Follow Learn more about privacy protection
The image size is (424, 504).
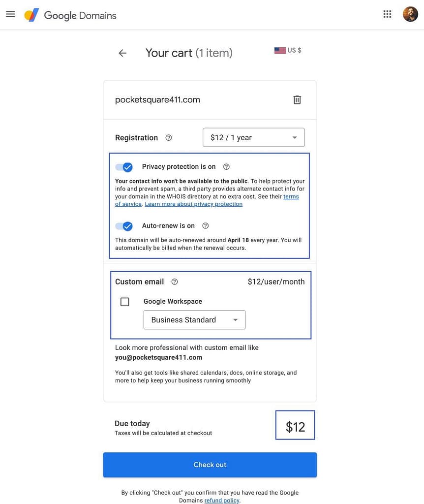click(193, 204)
